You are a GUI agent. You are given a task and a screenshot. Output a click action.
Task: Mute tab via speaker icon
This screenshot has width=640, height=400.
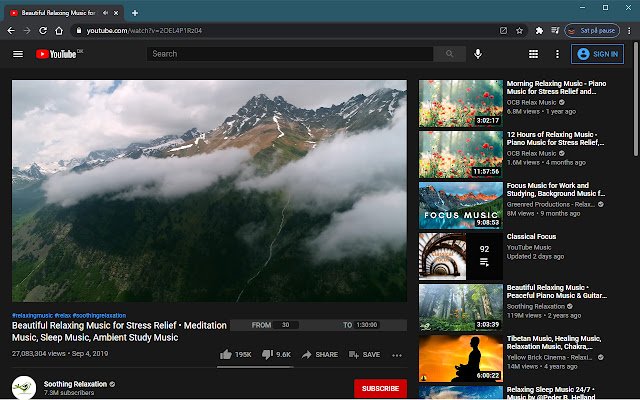[105, 13]
